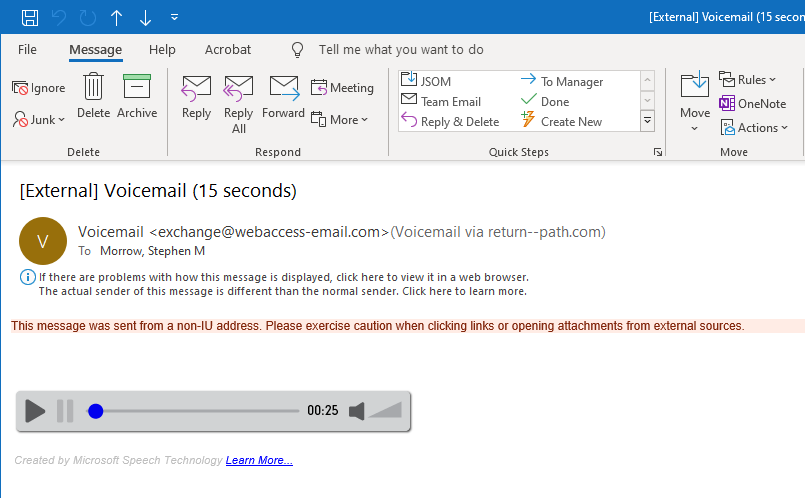Save the message with floppy disk icon

coord(30,17)
